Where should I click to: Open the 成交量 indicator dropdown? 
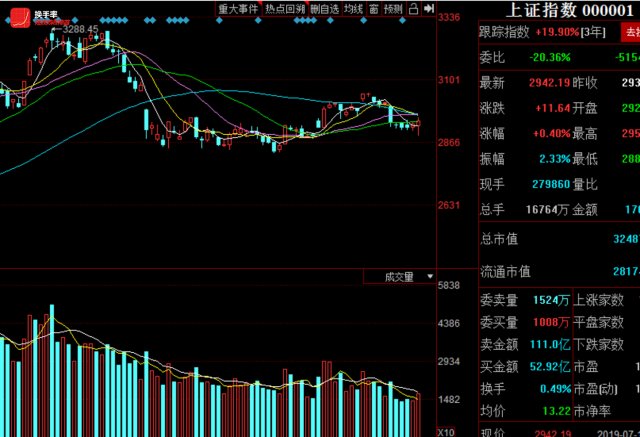pyautogui.click(x=400, y=277)
